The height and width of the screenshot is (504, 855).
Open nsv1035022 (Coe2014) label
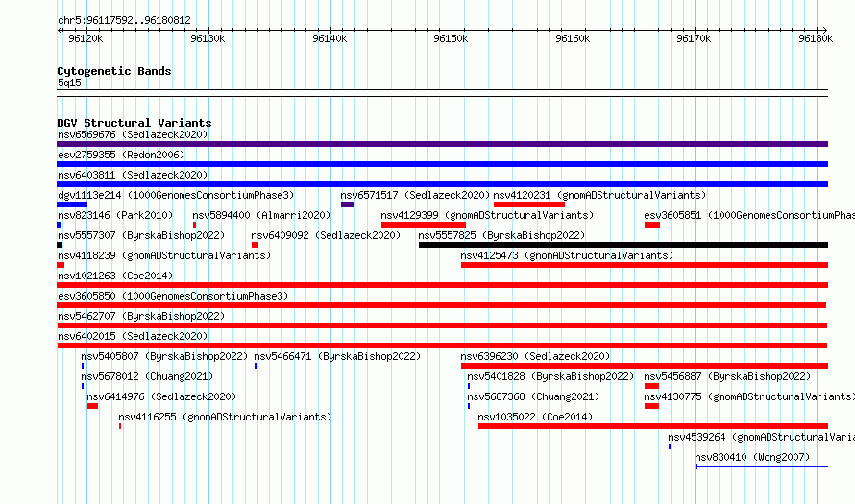pyautogui.click(x=535, y=417)
